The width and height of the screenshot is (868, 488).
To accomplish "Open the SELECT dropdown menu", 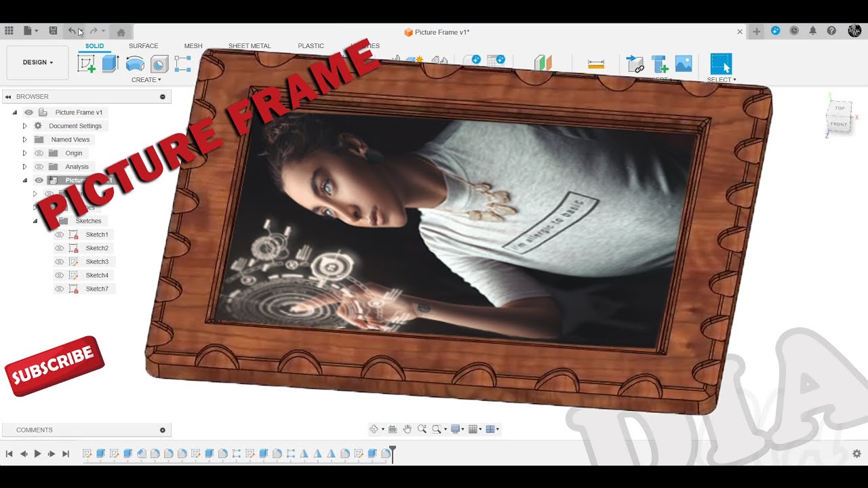I will tap(722, 80).
